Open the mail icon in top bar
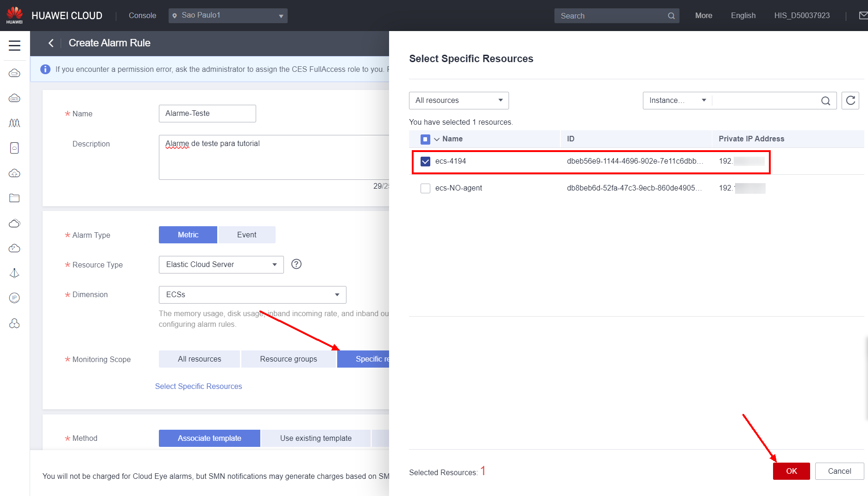 pos(863,16)
